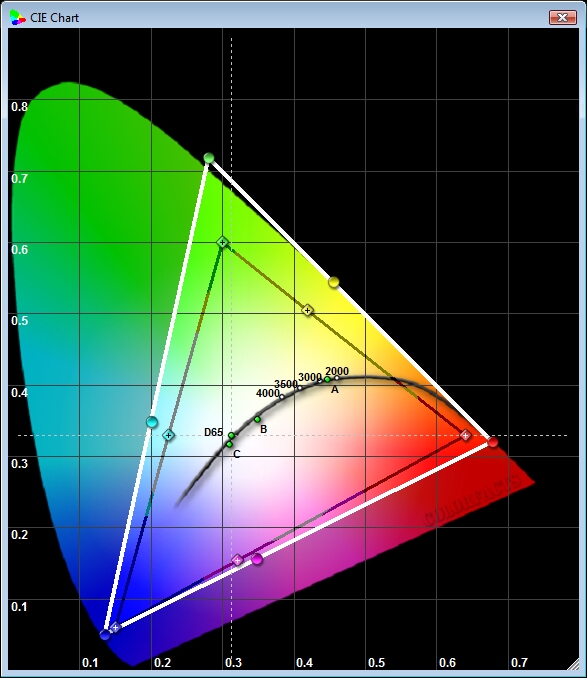587x678 pixels.
Task: Click the CIE Chart title bar icon
Action: tap(18, 17)
